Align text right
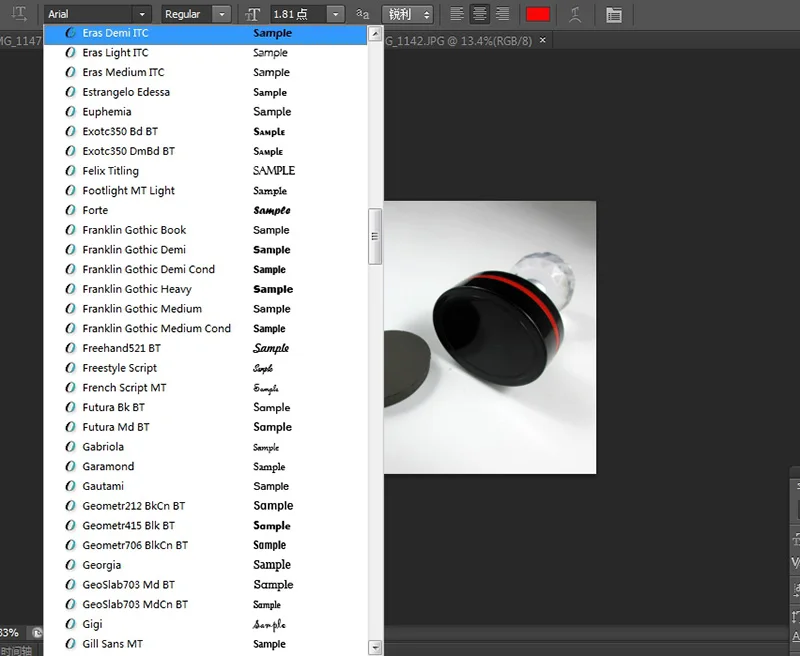 pos(503,14)
